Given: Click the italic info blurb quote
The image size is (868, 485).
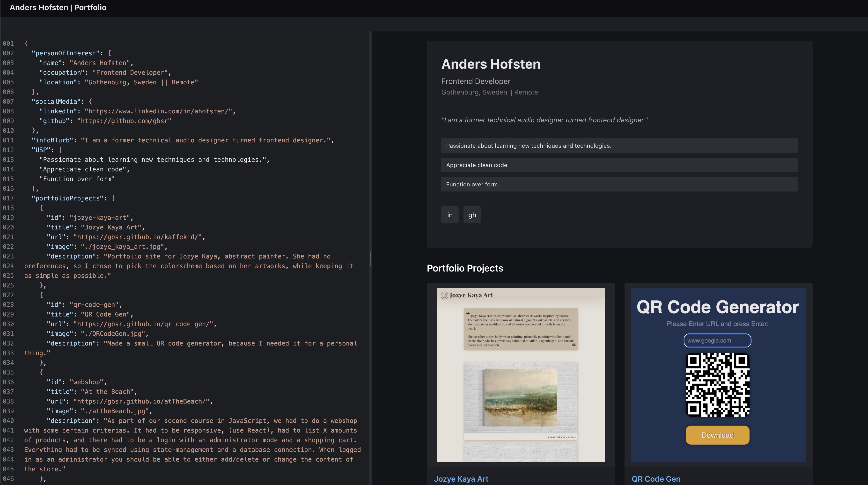Looking at the screenshot, I should tap(544, 120).
